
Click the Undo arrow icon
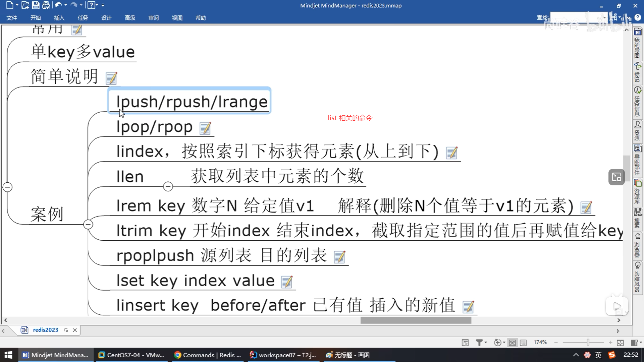pyautogui.click(x=58, y=5)
